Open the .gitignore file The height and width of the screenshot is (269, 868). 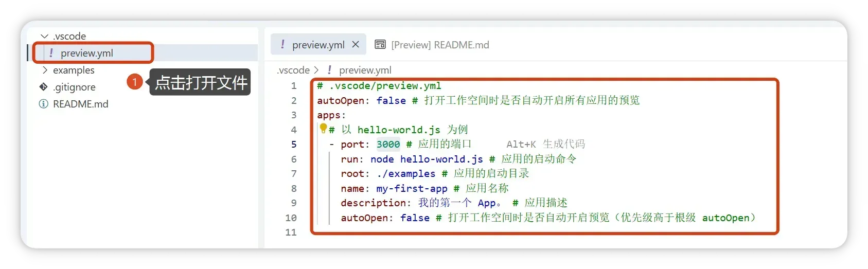click(x=74, y=87)
